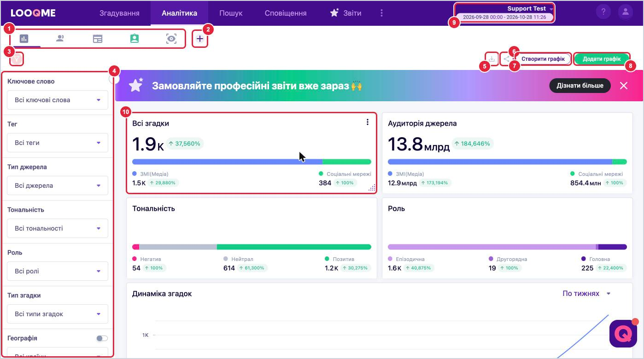Toggle the filter funnel icon
This screenshot has width=644, height=359.
(x=17, y=59)
